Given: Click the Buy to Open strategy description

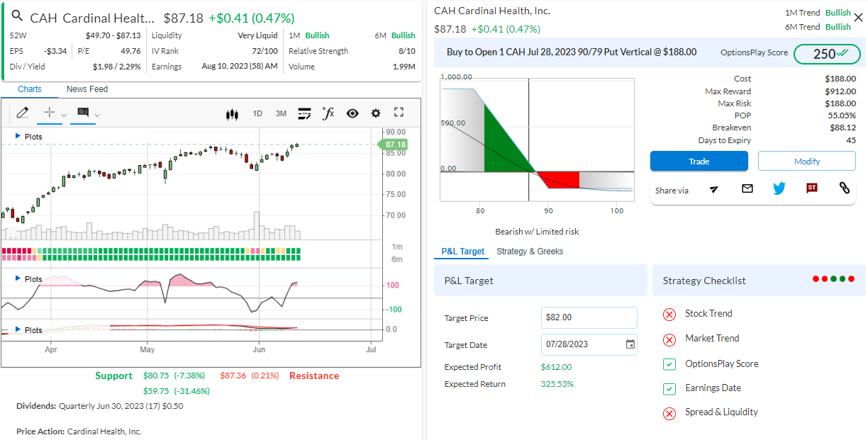Looking at the screenshot, I should [572, 52].
